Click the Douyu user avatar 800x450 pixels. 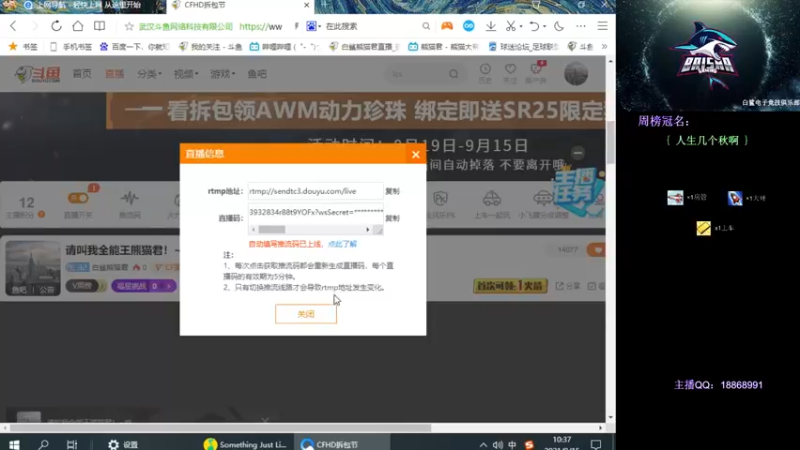tap(576, 74)
